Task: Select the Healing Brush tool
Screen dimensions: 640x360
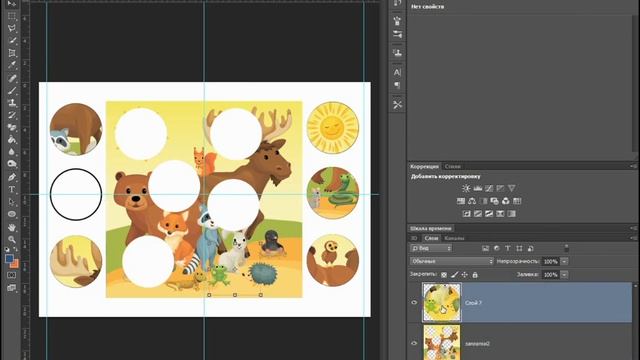Action: [x=12, y=78]
